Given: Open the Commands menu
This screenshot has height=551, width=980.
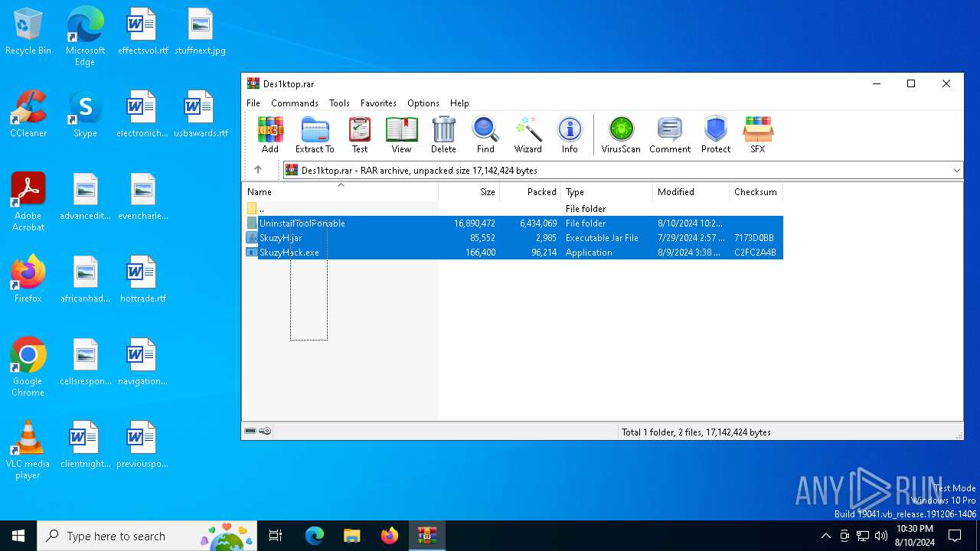Looking at the screenshot, I should pos(295,103).
